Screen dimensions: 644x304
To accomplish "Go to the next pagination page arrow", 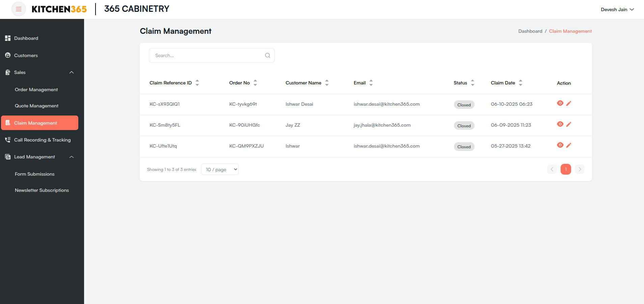I will pos(580,169).
